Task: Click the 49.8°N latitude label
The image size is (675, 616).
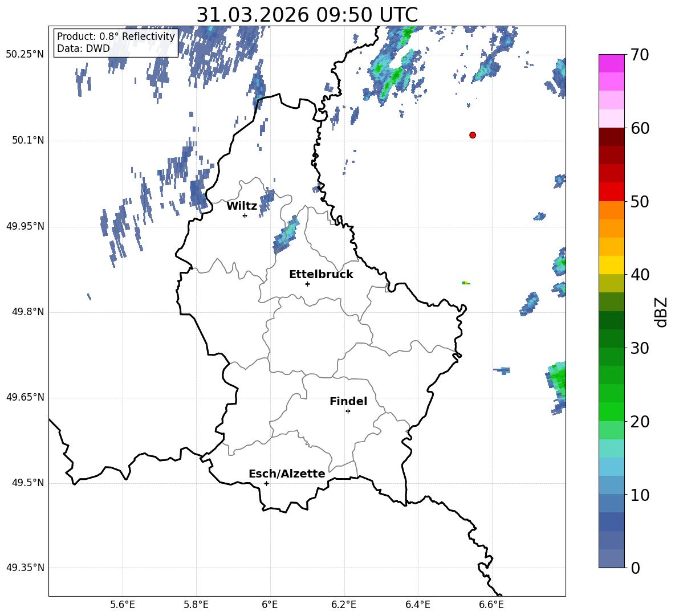Action: coord(28,312)
